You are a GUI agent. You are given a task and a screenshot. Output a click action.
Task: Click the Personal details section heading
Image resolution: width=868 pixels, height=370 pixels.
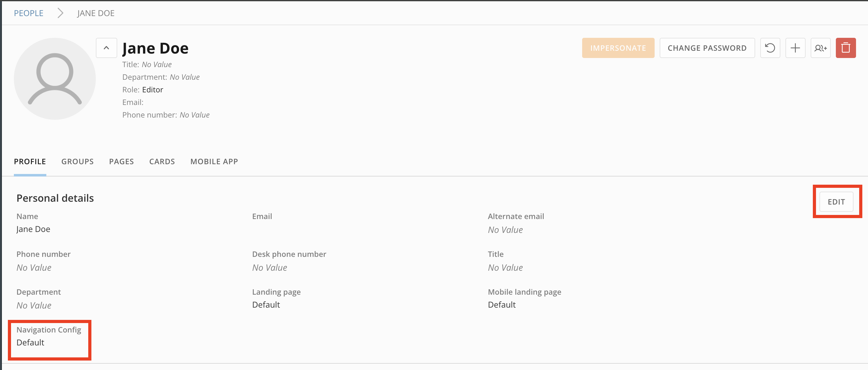tap(55, 198)
